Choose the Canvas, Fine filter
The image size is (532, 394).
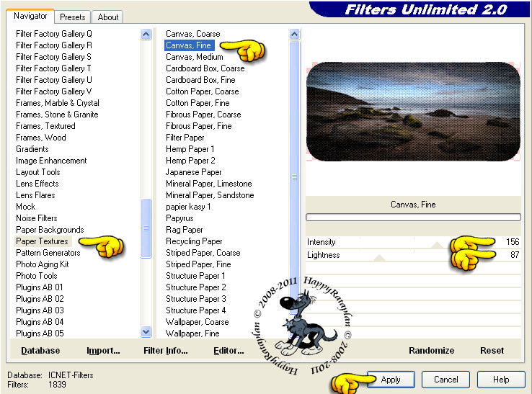[189, 45]
